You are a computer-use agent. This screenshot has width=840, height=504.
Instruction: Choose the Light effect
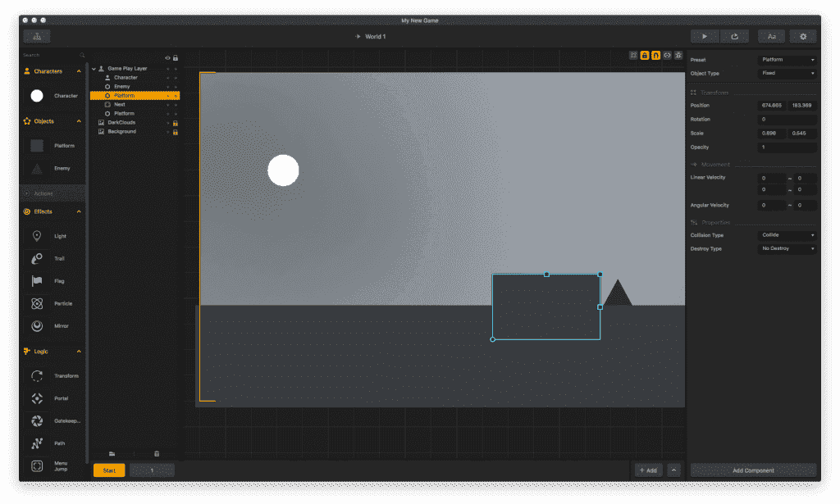[37, 236]
